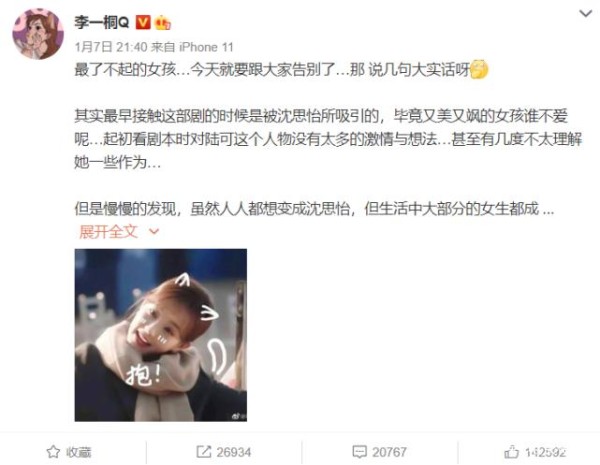This screenshot has width=600, height=465.
Task: Click the 收藏 label
Action: pos(78,452)
